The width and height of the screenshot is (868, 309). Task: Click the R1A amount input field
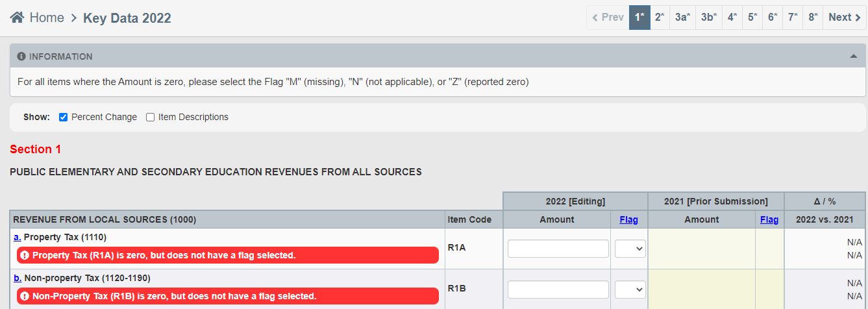(558, 249)
